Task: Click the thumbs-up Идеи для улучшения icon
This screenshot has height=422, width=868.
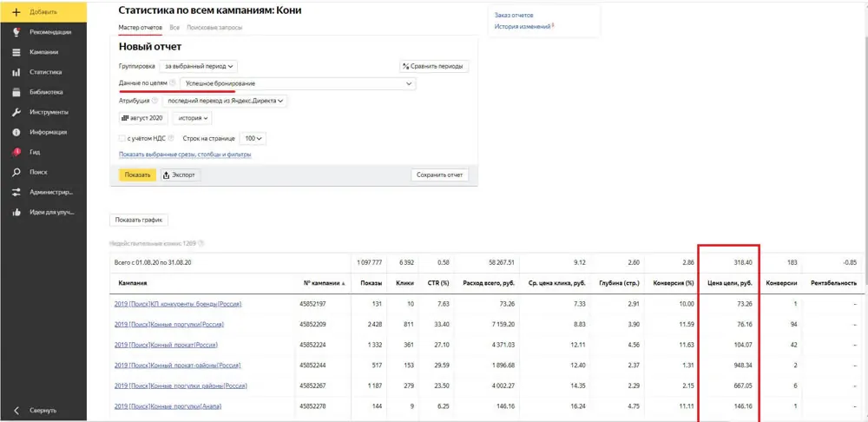Action: pyautogui.click(x=16, y=212)
